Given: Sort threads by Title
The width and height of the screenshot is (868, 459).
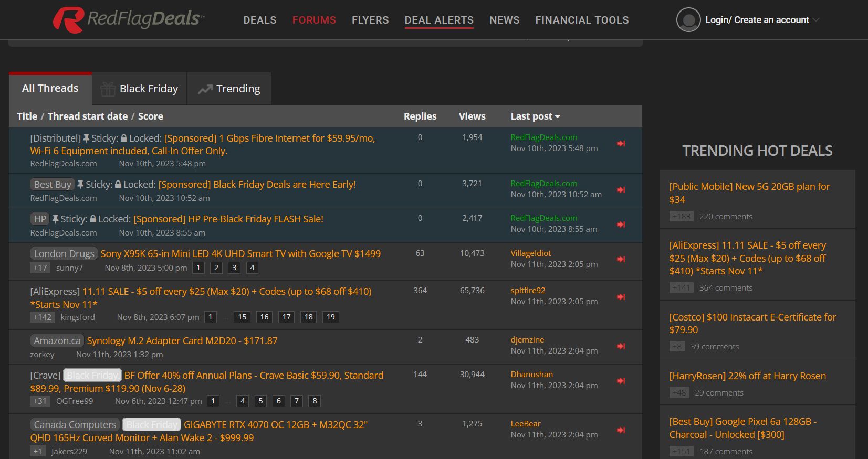Looking at the screenshot, I should 27,116.
